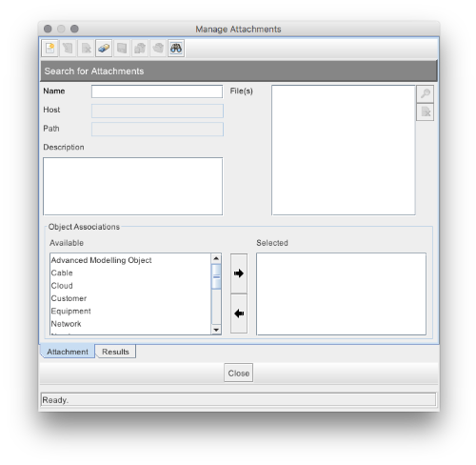Image resolution: width=476 pixels, height=465 pixels.
Task: Click the remove file icon beside File(s) list
Action: click(425, 112)
